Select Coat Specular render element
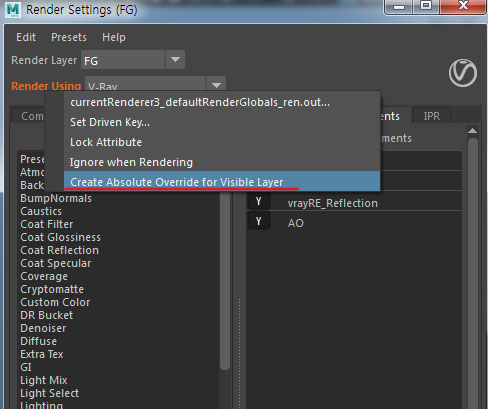 point(56,263)
